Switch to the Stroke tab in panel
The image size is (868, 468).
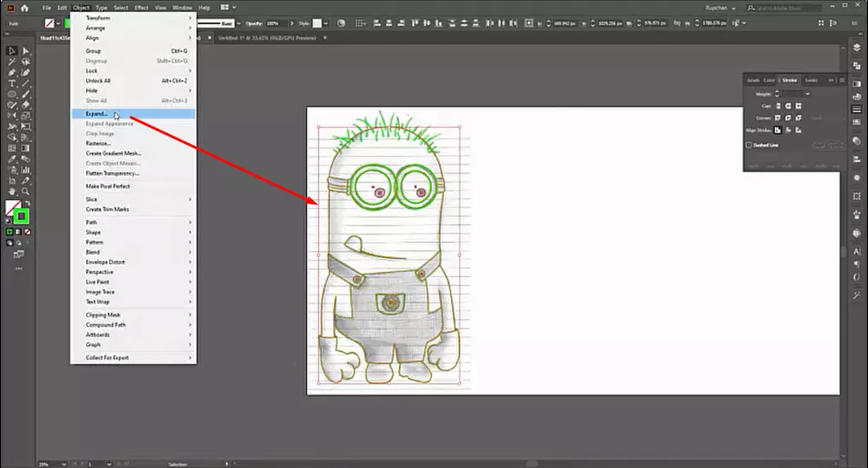[x=789, y=80]
